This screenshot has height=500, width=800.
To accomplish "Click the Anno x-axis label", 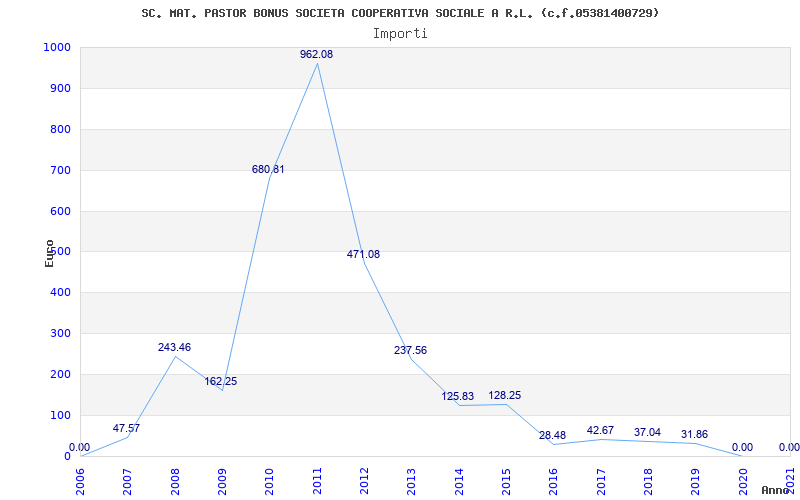I will pos(776,490).
